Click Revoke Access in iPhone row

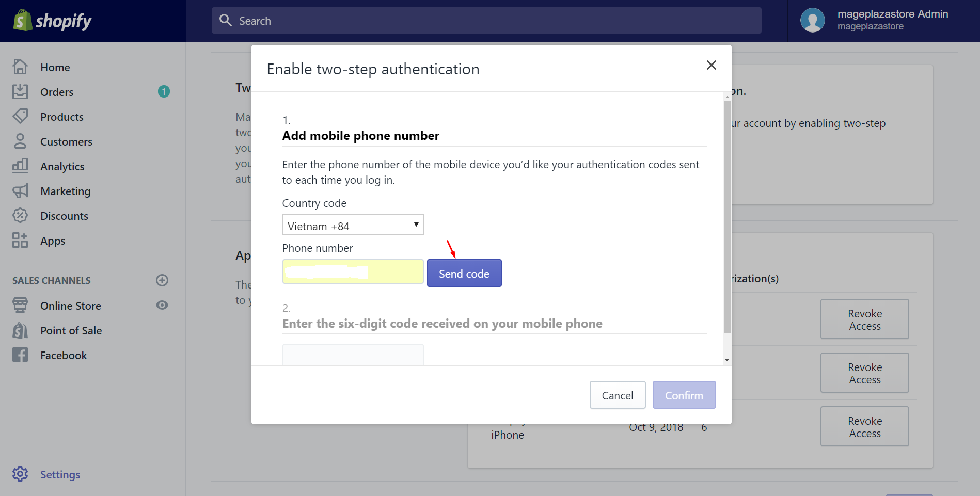[x=865, y=426]
